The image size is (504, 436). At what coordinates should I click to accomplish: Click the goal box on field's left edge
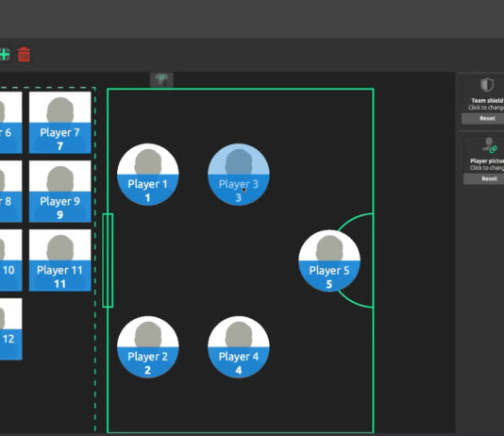coord(108,260)
